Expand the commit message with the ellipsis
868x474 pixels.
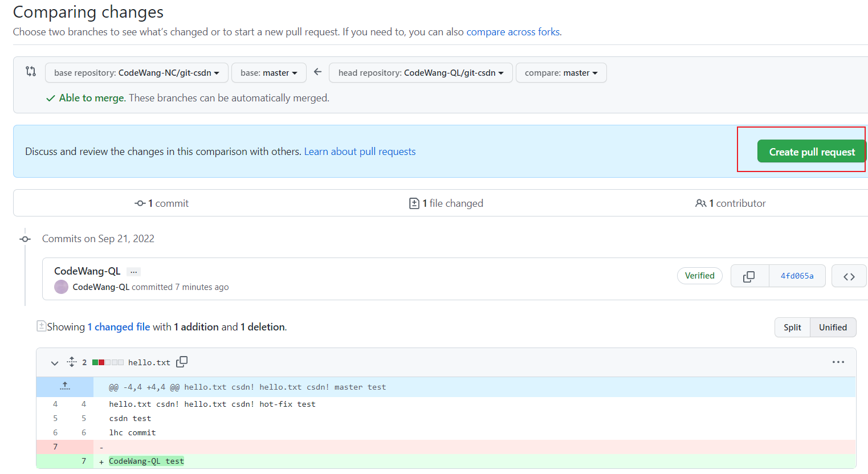click(133, 271)
